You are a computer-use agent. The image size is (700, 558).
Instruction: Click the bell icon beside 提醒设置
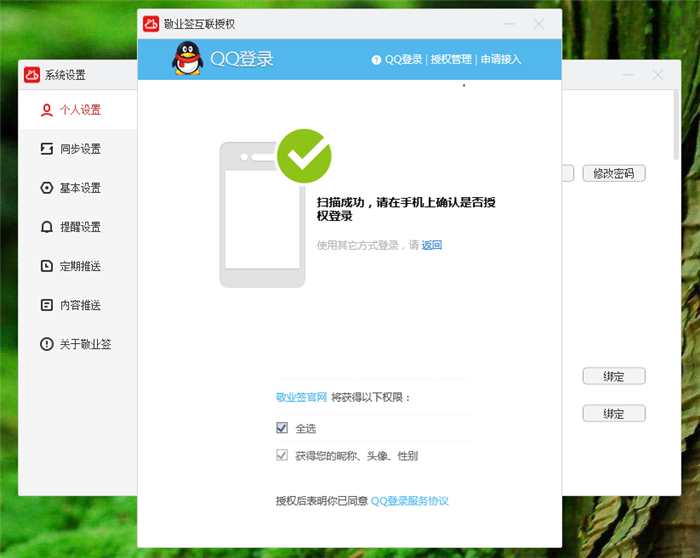coord(46,227)
